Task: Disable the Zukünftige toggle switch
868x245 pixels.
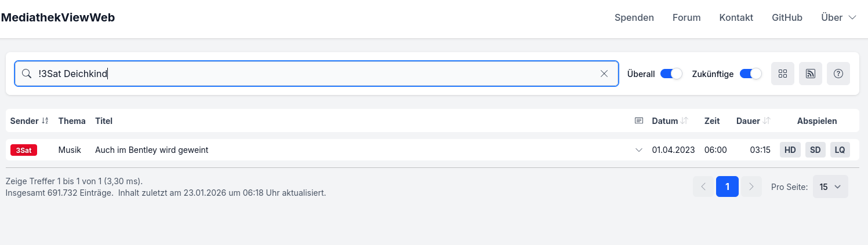Action: (x=750, y=74)
